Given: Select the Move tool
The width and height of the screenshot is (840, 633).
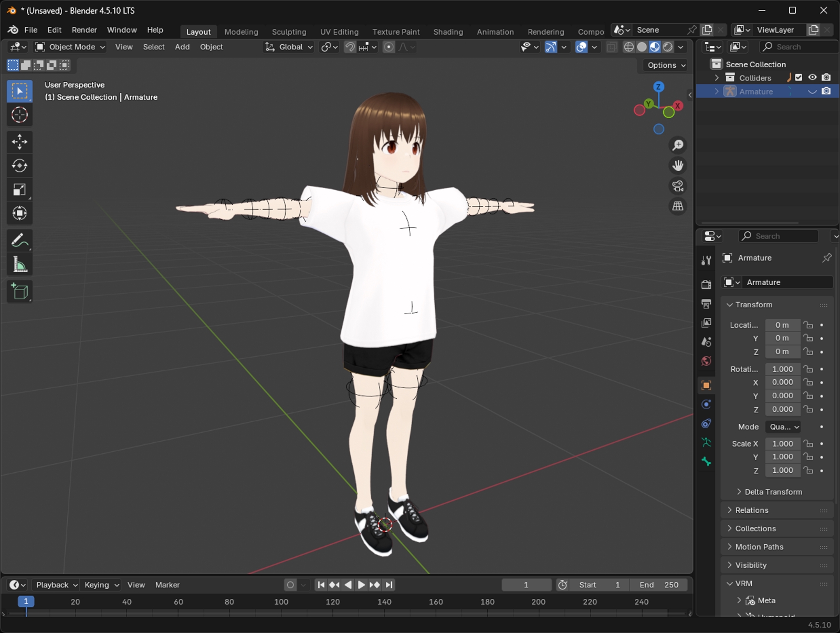Looking at the screenshot, I should (20, 142).
